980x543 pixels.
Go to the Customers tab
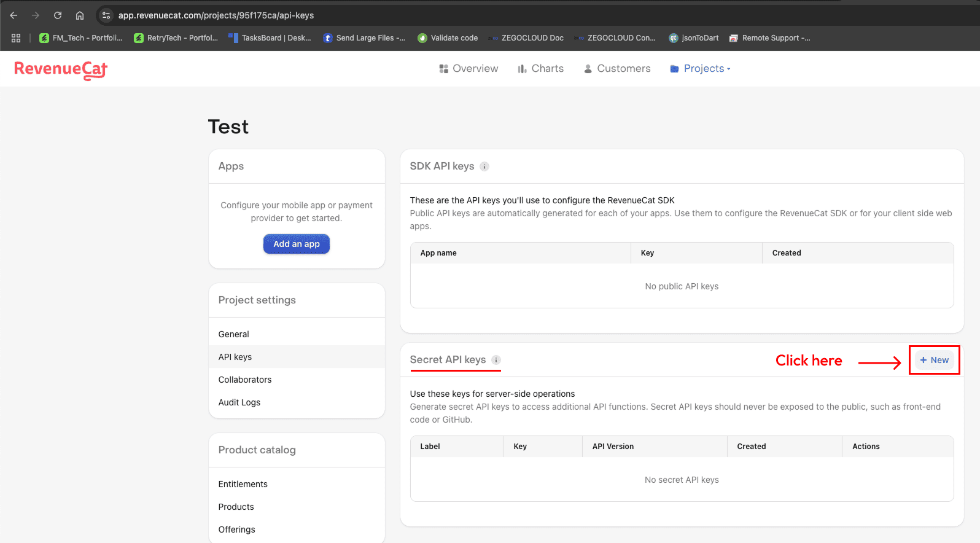[x=616, y=69]
